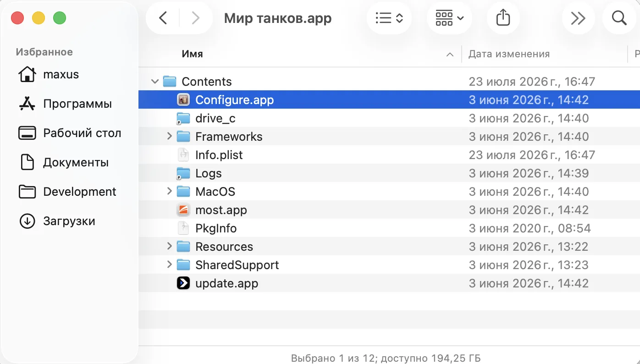Open the grouping options dropdown
Screen dimensions: 640x364
click(x=449, y=18)
